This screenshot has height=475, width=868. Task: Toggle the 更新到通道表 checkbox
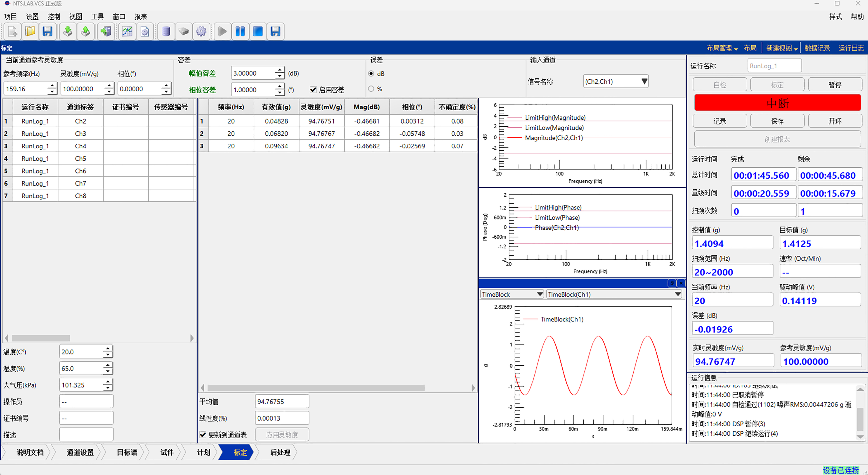[x=203, y=435]
